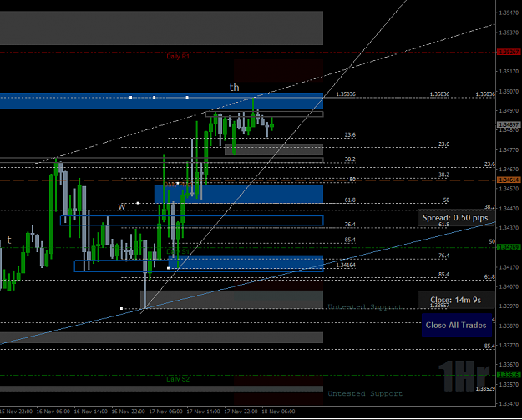Click the 1.33470 price scale value
This screenshot has height=420, width=522.
tap(509, 403)
